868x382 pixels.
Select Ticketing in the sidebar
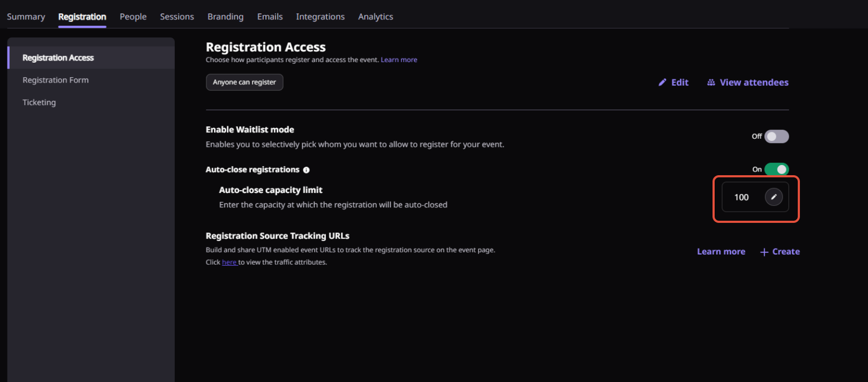tap(39, 102)
